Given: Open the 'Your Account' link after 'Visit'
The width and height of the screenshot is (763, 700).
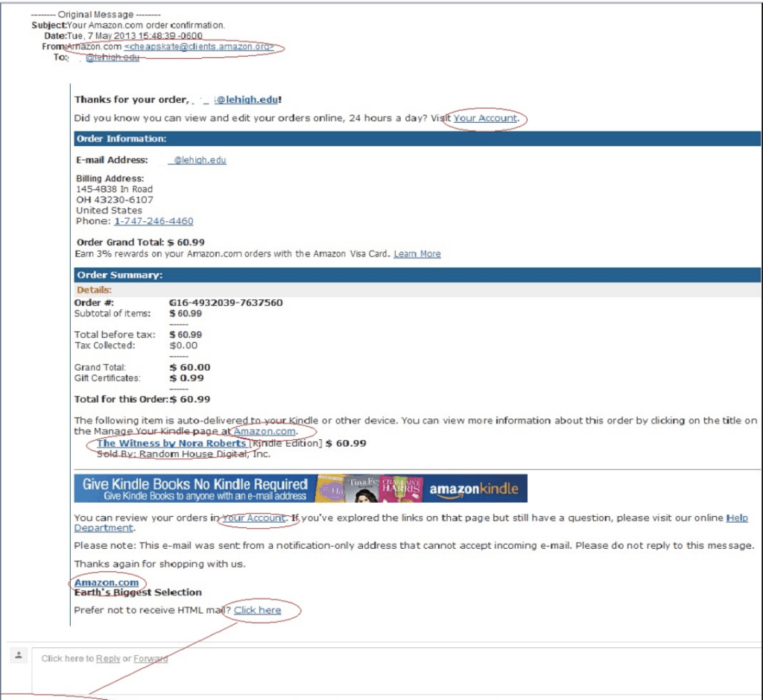Looking at the screenshot, I should (485, 118).
